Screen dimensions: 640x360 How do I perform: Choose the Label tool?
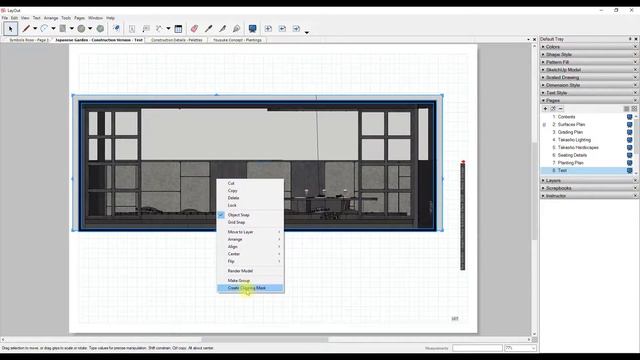[x=146, y=29]
